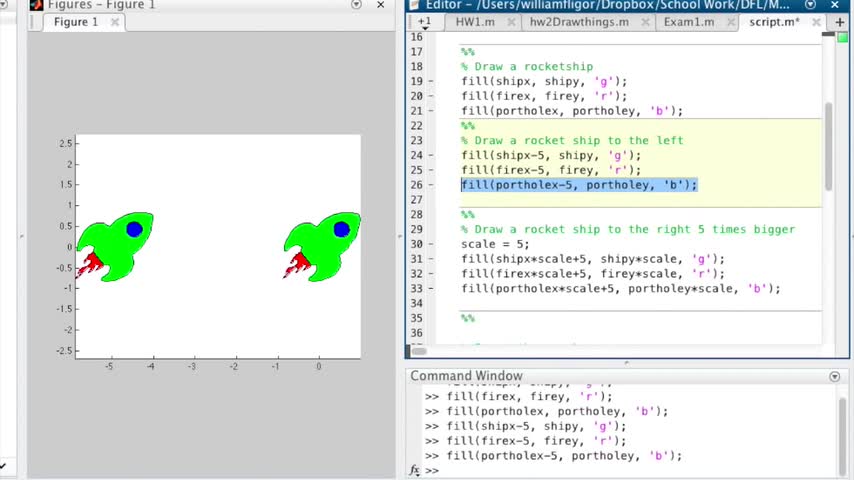Select the Figure 1 tab
This screenshot has height=480, width=854.
tap(76, 22)
